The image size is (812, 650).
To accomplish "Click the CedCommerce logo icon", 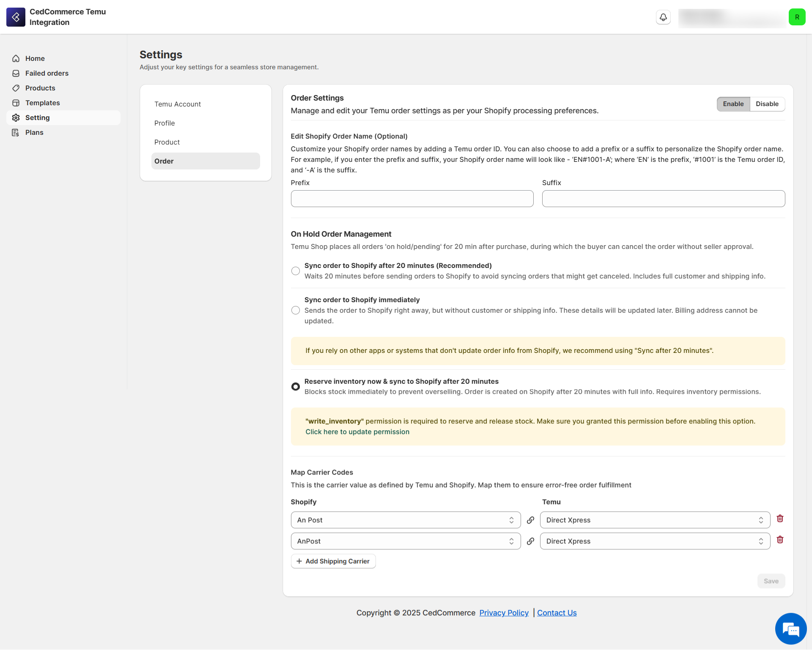I will click(16, 17).
